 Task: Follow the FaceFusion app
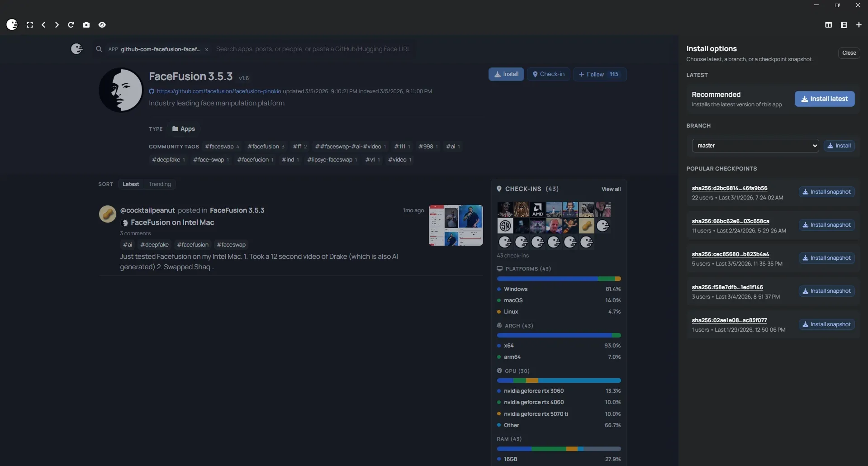(x=599, y=74)
